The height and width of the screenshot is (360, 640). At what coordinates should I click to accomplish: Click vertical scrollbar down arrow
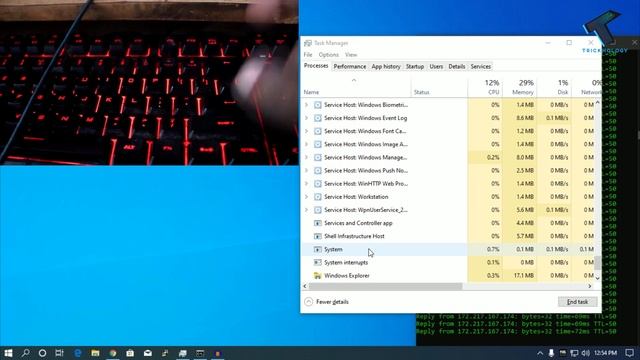(x=598, y=278)
